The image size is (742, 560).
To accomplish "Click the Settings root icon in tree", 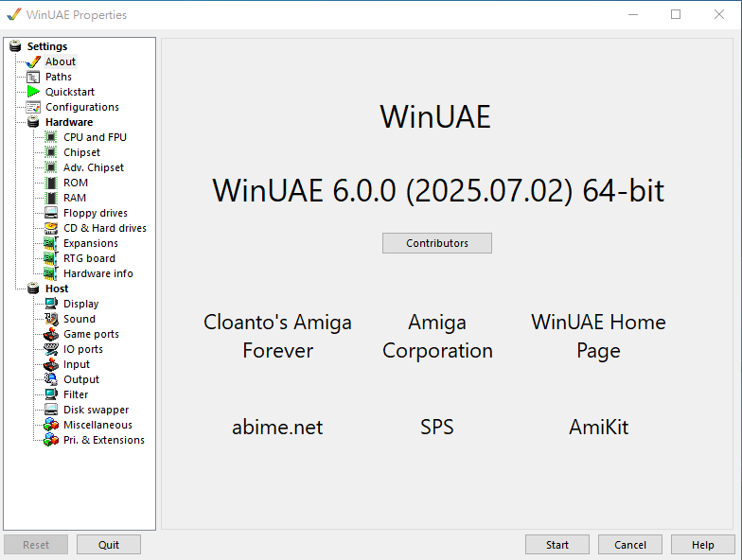I will click(x=15, y=46).
